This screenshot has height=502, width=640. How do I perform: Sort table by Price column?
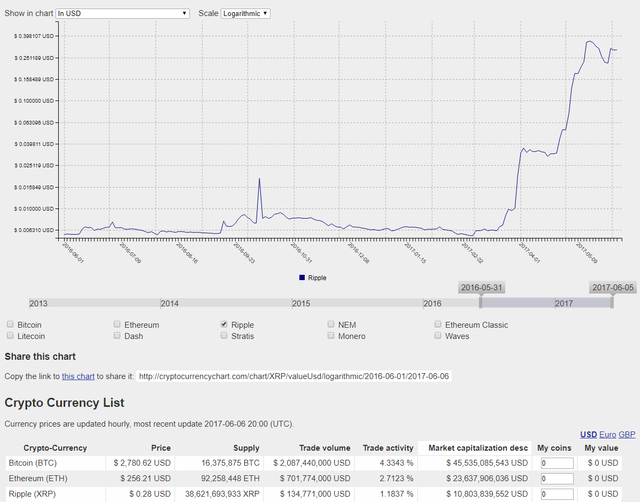[161, 448]
